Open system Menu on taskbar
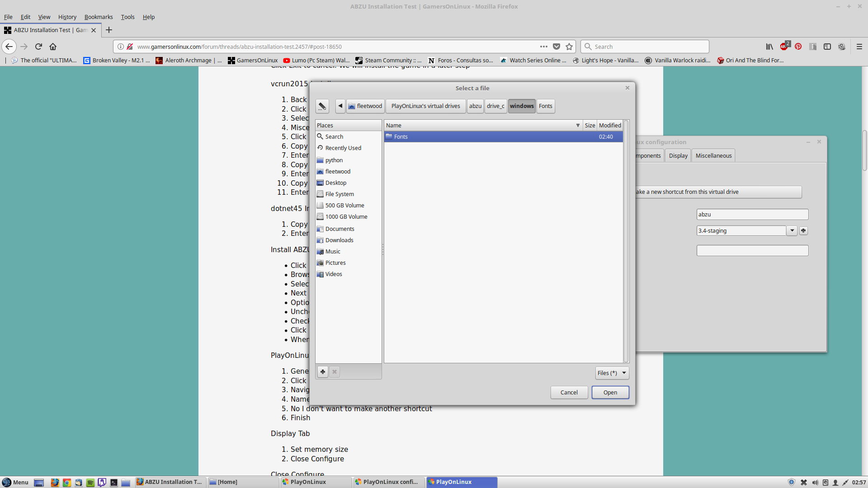The height and width of the screenshot is (488, 868). (15, 482)
